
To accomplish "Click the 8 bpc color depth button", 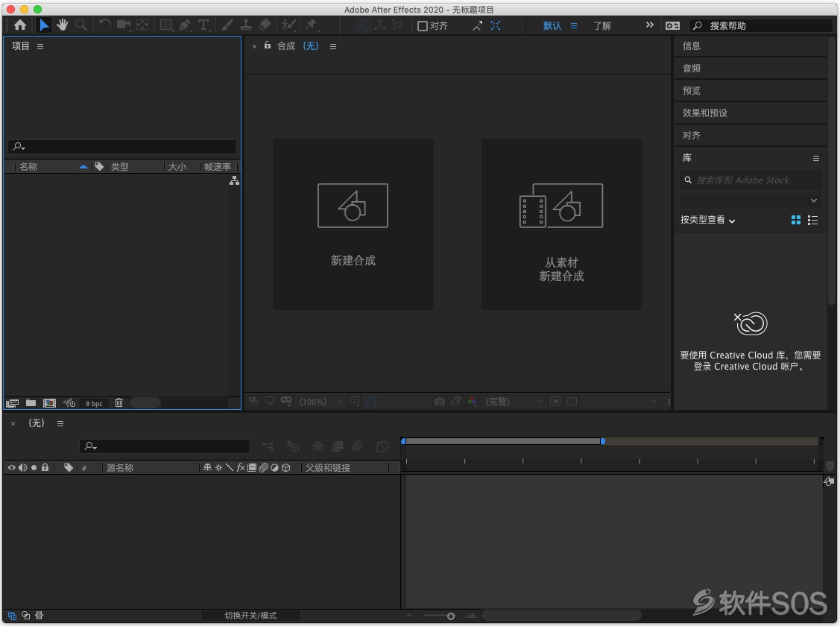I will tap(94, 403).
